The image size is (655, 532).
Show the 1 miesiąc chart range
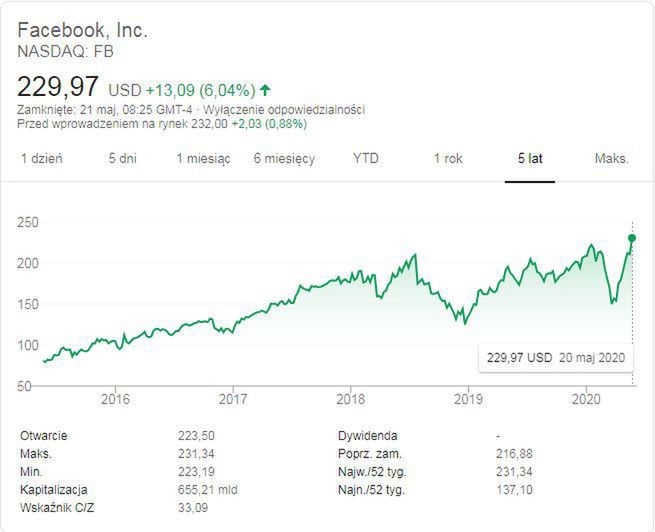(203, 158)
